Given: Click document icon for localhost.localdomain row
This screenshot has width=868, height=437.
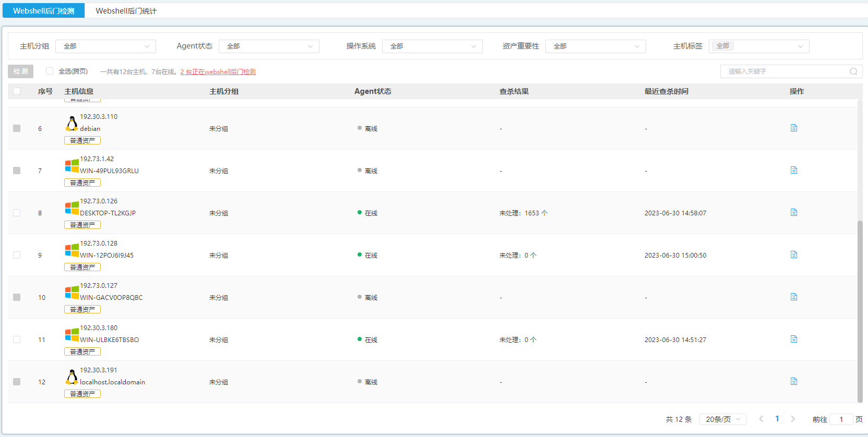Looking at the screenshot, I should pyautogui.click(x=793, y=382).
